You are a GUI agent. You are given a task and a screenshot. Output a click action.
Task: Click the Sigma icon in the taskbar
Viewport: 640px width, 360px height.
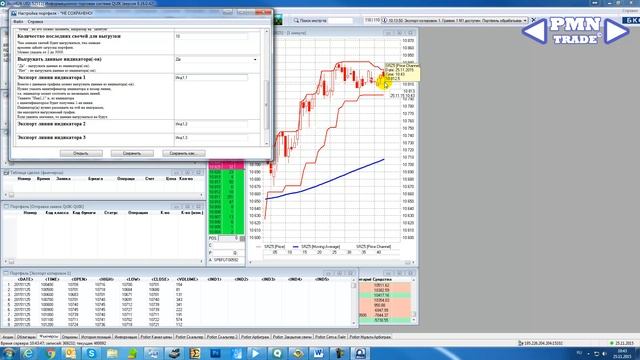[x=195, y=353]
